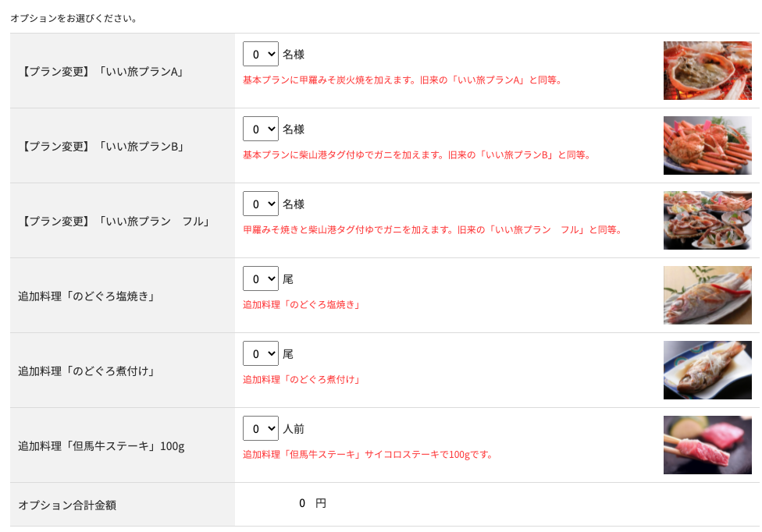Click the オプション合計金額 label
Screen dimensions: 762x532
68,505
